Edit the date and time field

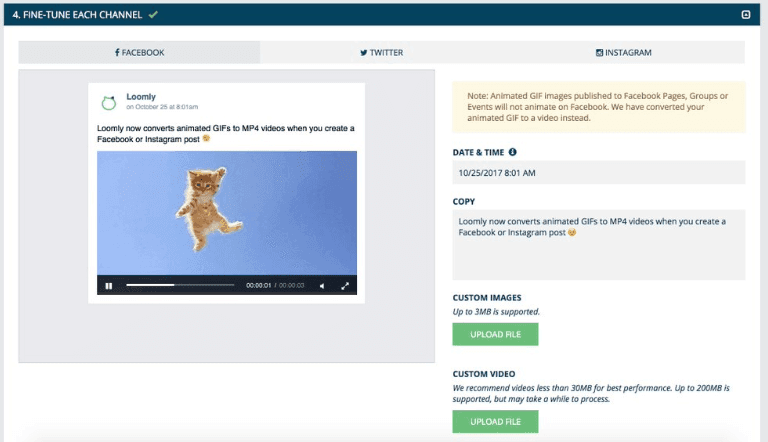599,172
